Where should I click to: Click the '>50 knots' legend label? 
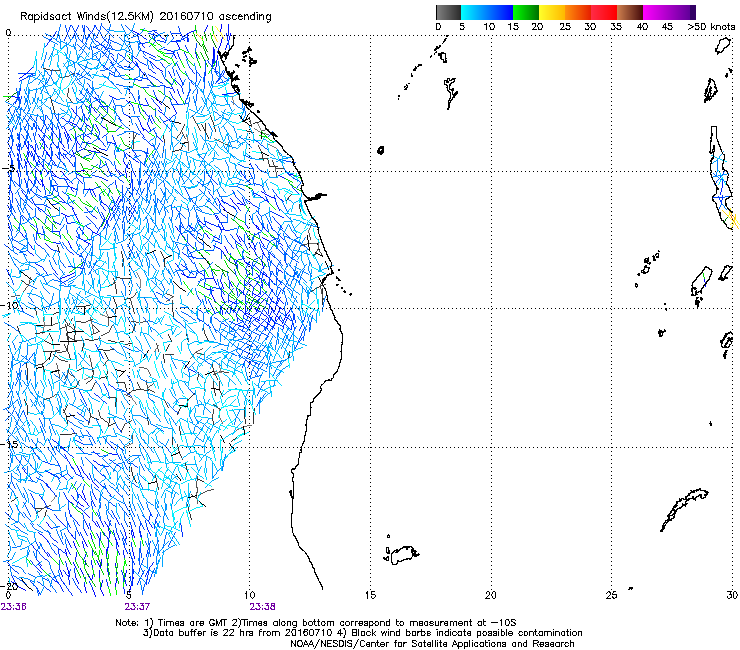pos(712,27)
